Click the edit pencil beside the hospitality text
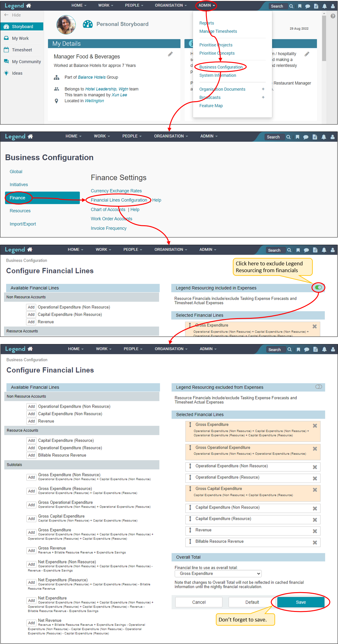 coord(307,54)
